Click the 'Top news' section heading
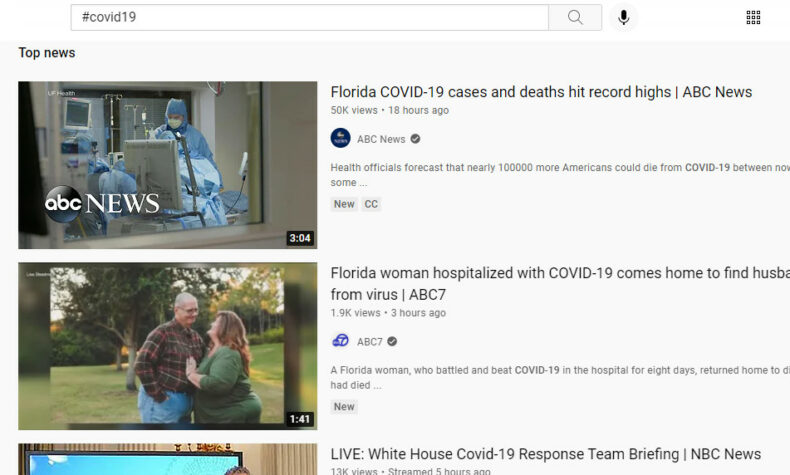The height and width of the screenshot is (475, 790). tap(47, 53)
